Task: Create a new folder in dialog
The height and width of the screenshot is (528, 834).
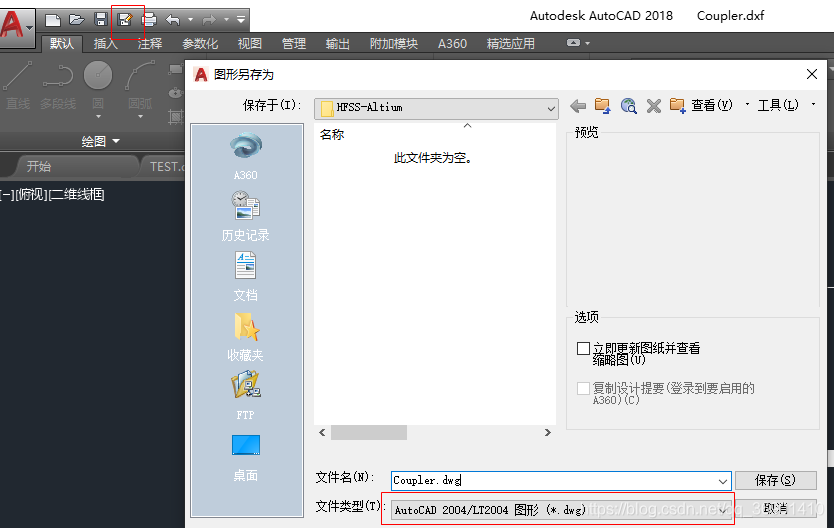Action: [x=677, y=105]
